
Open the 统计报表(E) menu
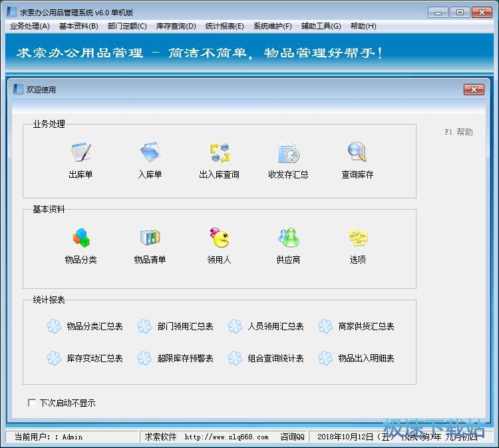224,26
